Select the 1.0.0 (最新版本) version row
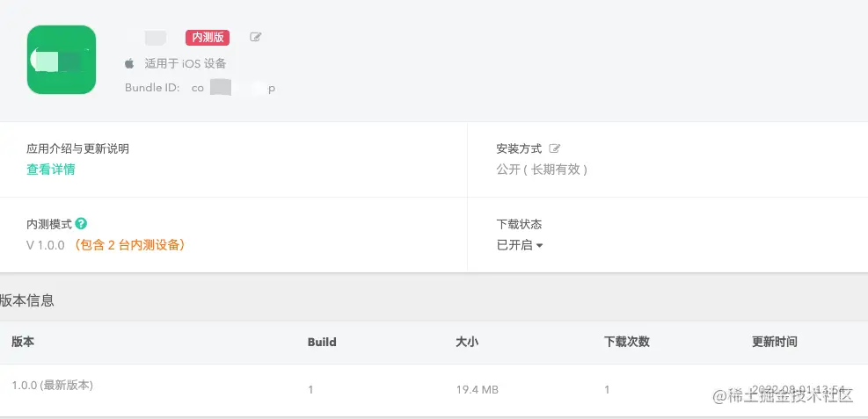The width and height of the screenshot is (868, 419). coord(53,386)
